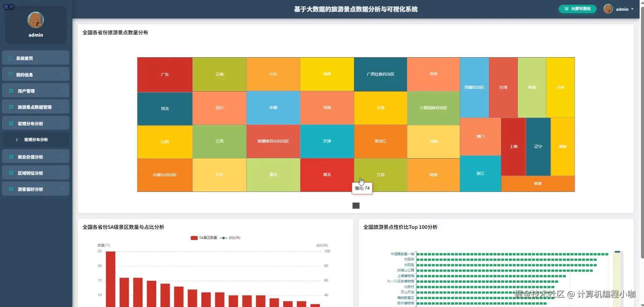This screenshot has width=644, height=307.
Task: Open the 旅游景点数据管理 menu
Action: click(x=36, y=107)
